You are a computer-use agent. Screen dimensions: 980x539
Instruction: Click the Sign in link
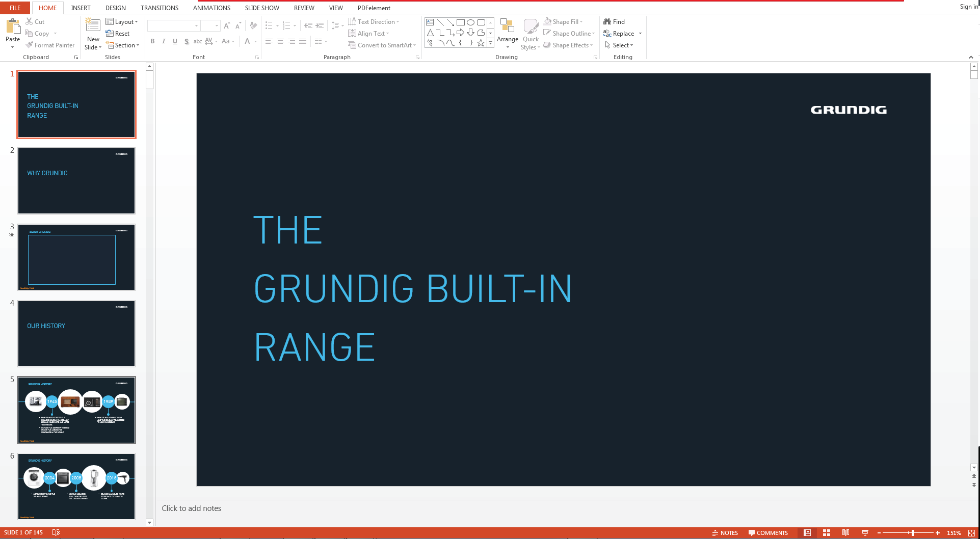pos(968,7)
